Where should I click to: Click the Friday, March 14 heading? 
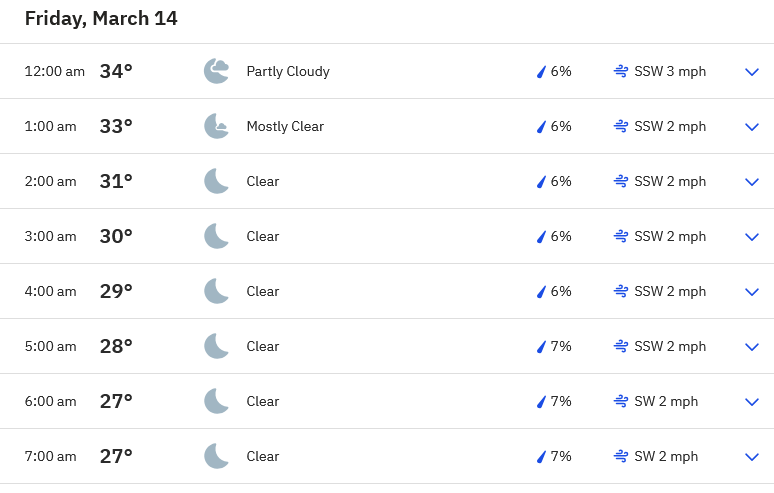[101, 18]
